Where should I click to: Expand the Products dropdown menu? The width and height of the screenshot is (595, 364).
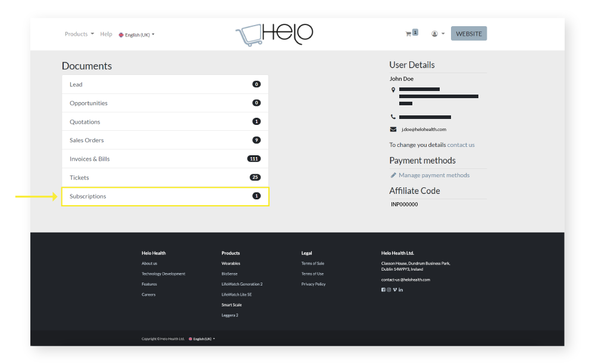pos(79,34)
